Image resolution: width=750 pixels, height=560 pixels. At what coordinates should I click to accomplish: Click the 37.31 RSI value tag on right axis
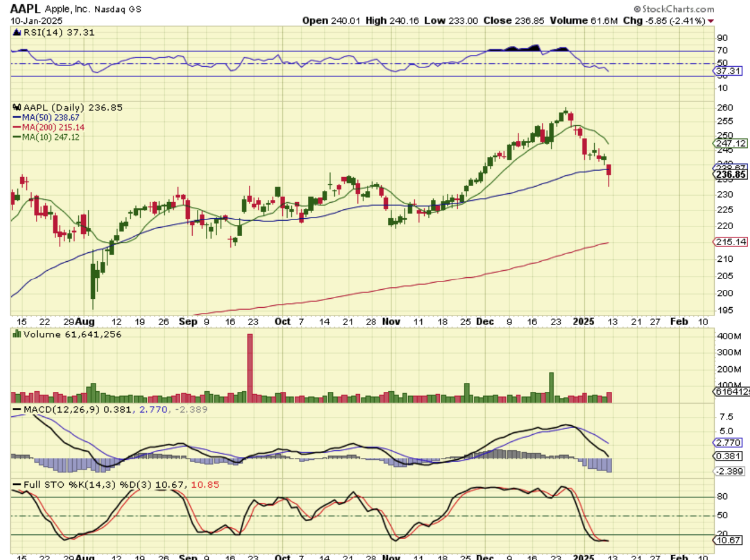pyautogui.click(x=730, y=71)
